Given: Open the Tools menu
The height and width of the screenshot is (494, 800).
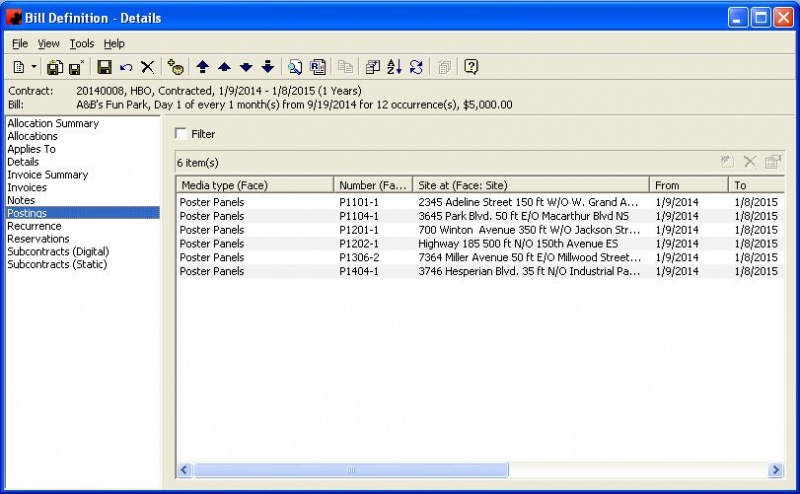Looking at the screenshot, I should pos(81,44).
